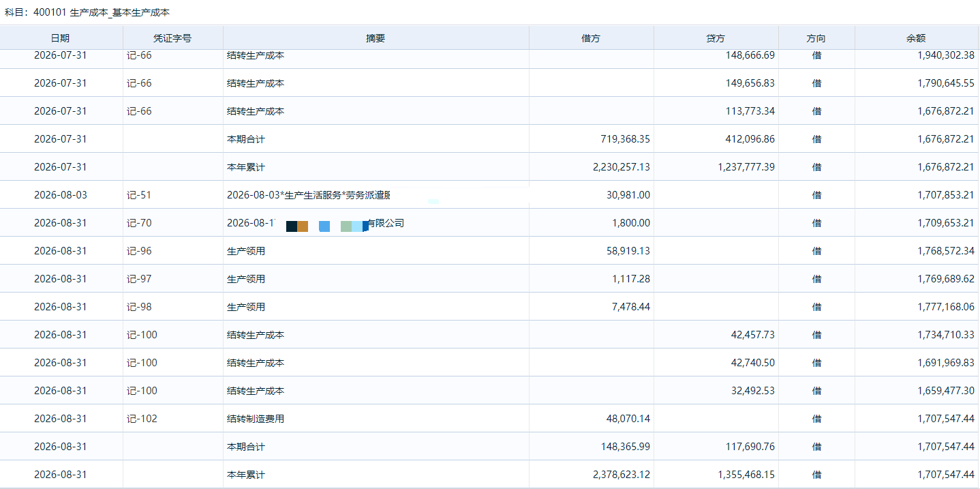980x489 pixels.
Task: Select balance 1,768,572.34
Action: (x=946, y=251)
